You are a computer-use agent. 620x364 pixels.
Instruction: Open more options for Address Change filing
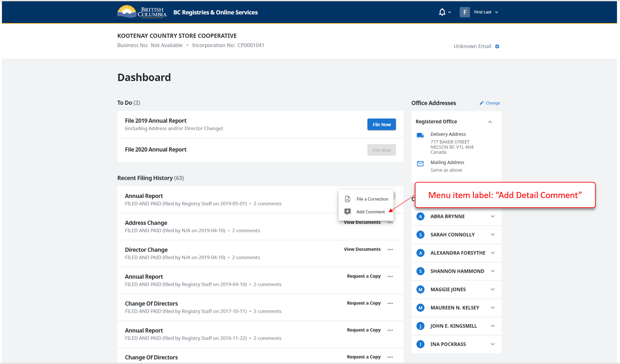(390, 223)
